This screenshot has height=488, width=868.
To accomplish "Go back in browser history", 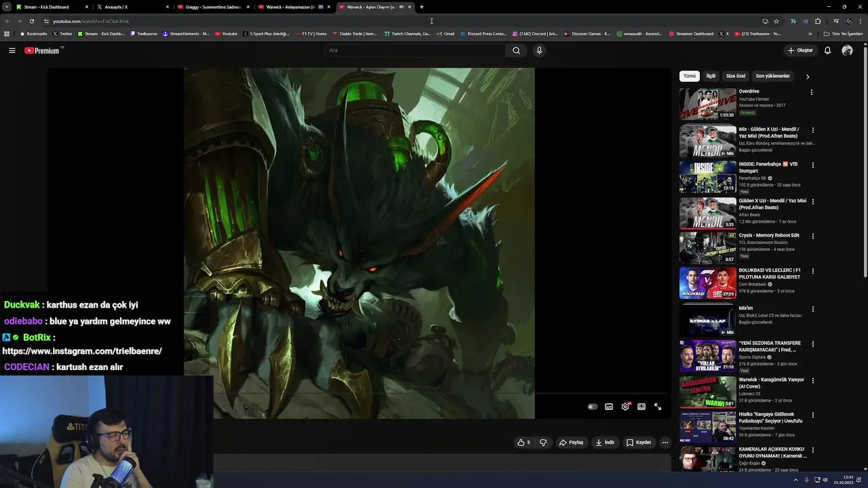I will [7, 21].
